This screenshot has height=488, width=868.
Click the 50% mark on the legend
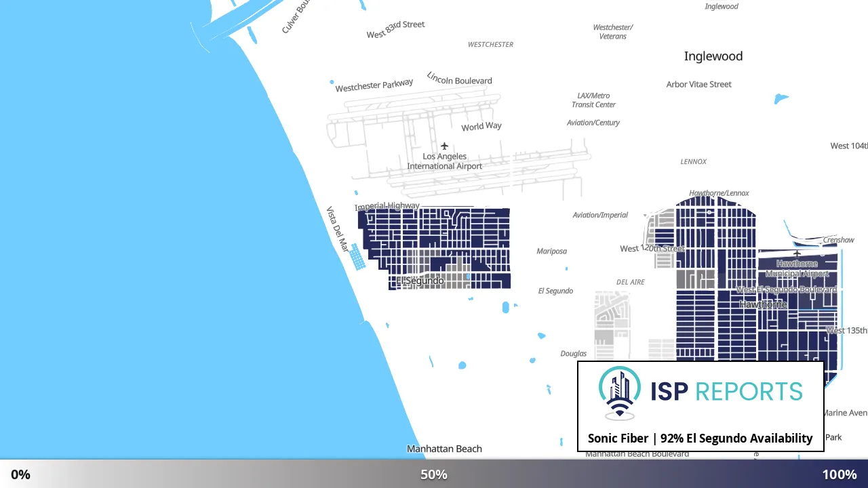(434, 474)
